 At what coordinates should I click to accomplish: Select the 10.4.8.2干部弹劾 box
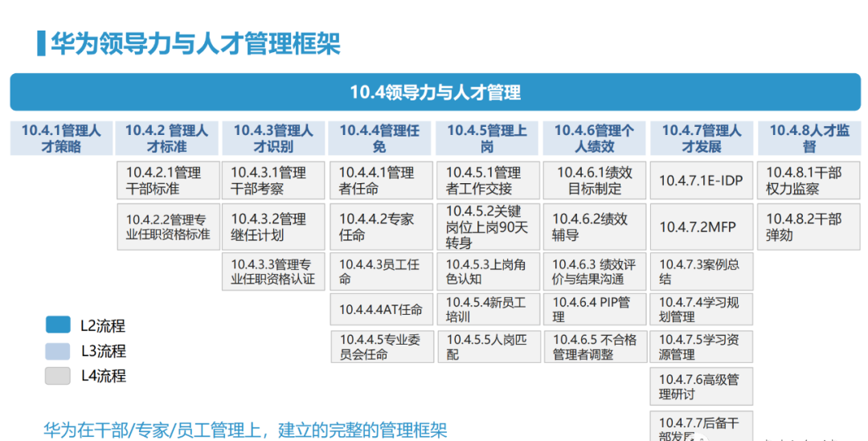809,227
